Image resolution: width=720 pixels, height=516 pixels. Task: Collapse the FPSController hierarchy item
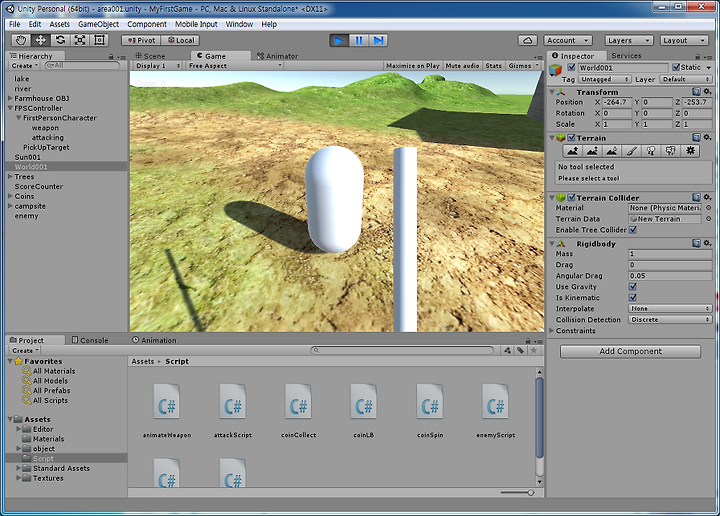pos(10,108)
